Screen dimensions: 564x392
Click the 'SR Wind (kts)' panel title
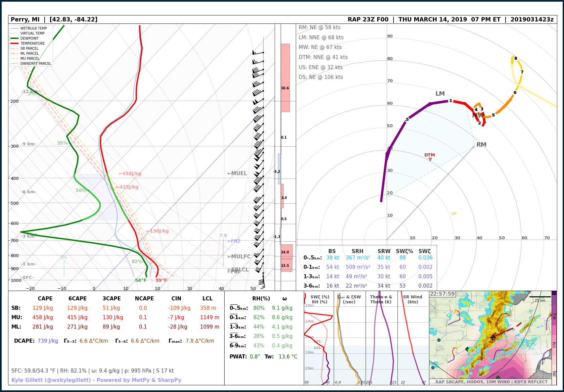(413, 299)
